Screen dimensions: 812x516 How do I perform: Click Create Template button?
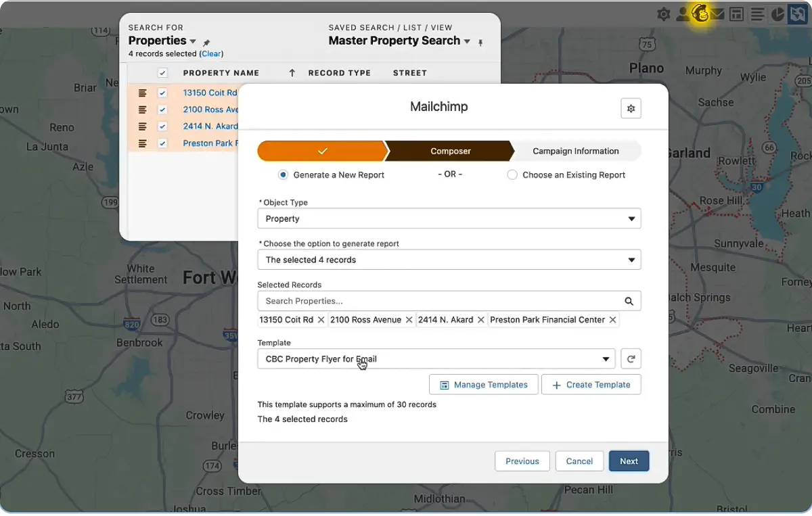(x=591, y=385)
